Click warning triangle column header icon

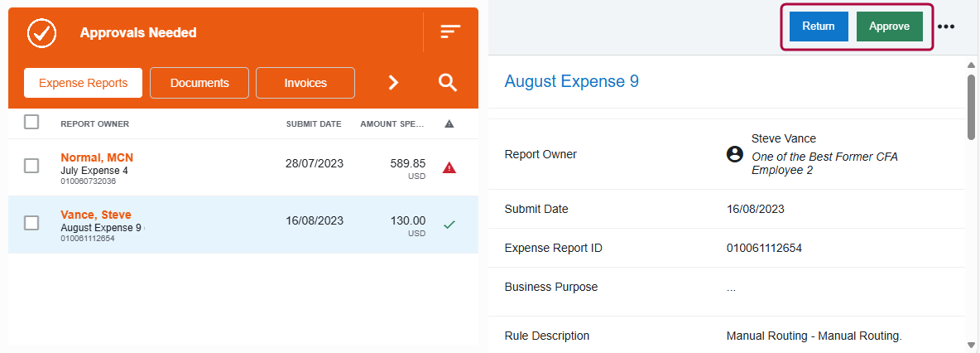(x=449, y=124)
